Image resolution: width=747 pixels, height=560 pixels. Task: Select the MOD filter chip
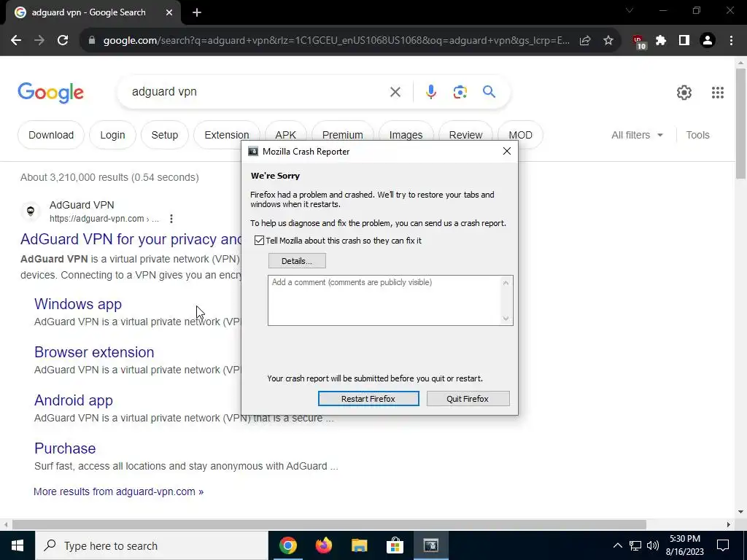click(x=520, y=135)
